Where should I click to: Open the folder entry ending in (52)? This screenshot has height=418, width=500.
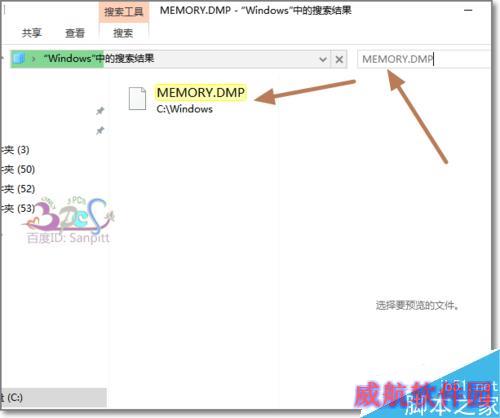click(x=18, y=189)
